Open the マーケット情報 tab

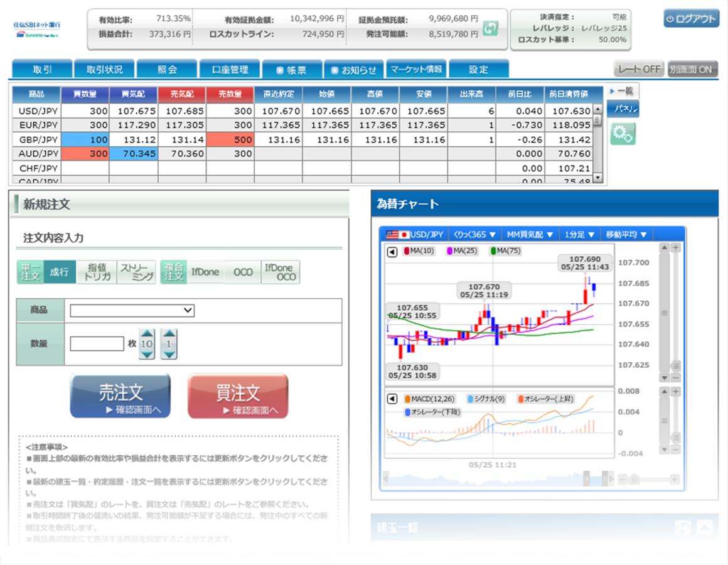[417, 69]
